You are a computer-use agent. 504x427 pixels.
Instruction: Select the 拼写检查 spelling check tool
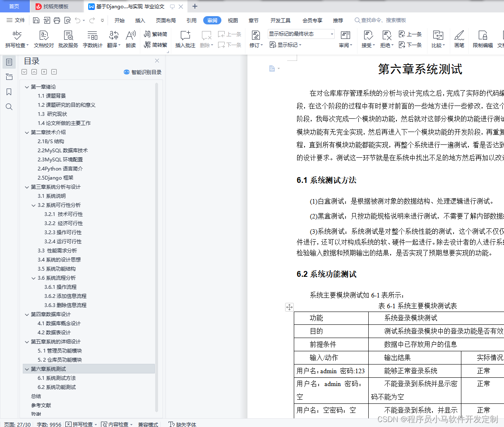pos(16,39)
